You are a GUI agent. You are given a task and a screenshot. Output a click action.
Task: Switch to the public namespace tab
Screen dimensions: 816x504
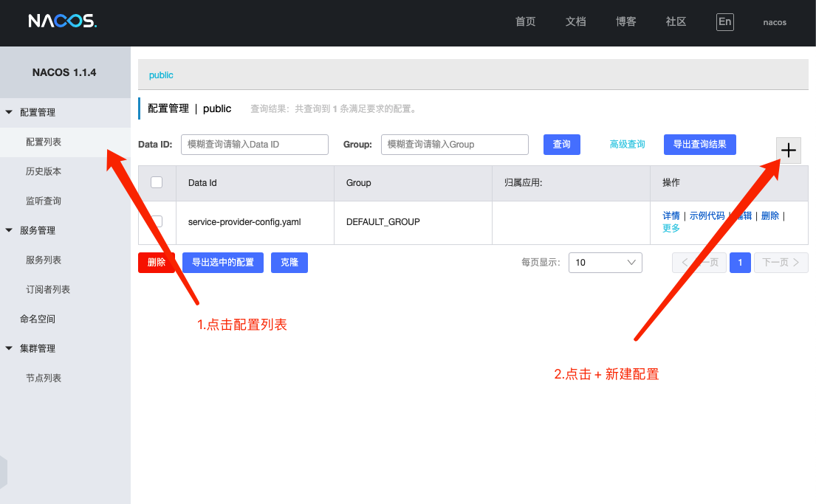(x=161, y=75)
